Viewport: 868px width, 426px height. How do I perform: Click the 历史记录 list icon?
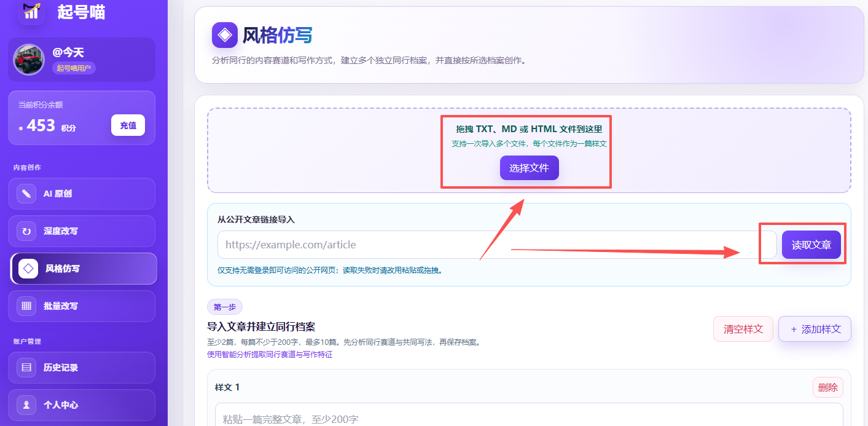(26, 368)
